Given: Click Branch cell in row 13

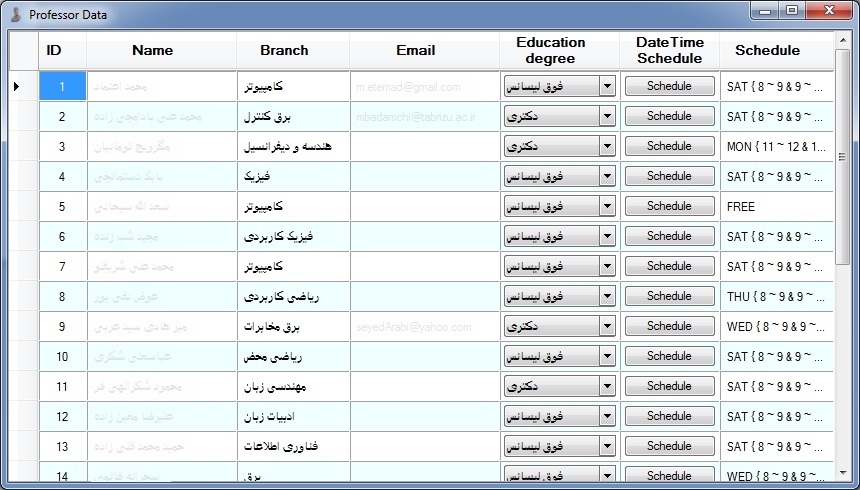Looking at the screenshot, I should pyautogui.click(x=293, y=446).
